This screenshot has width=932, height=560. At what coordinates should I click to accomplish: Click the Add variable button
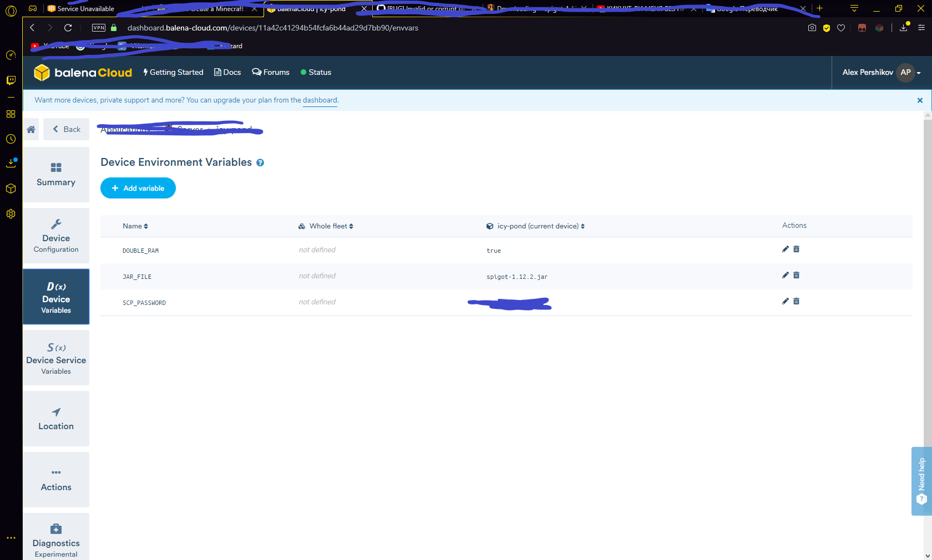(x=138, y=188)
